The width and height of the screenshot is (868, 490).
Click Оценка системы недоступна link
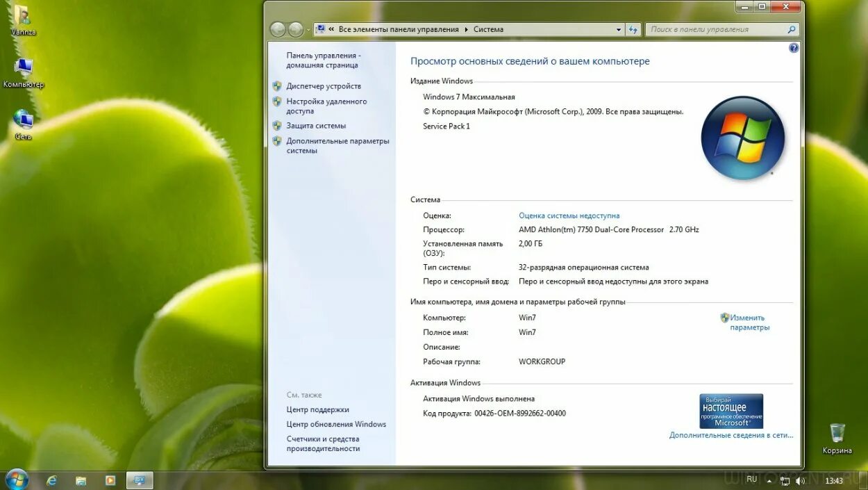(x=569, y=215)
